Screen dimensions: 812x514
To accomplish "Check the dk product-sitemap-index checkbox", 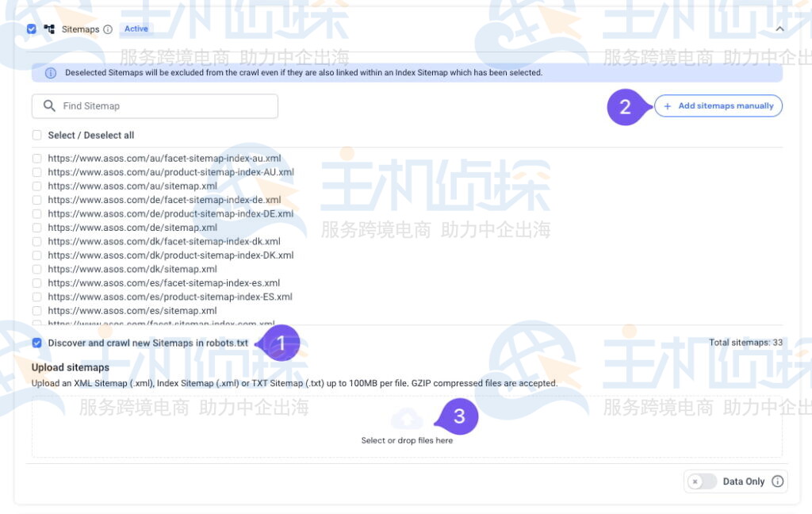I will (x=36, y=255).
